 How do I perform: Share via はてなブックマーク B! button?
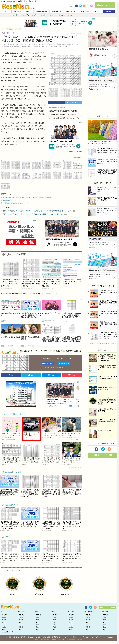click(52, 375)
